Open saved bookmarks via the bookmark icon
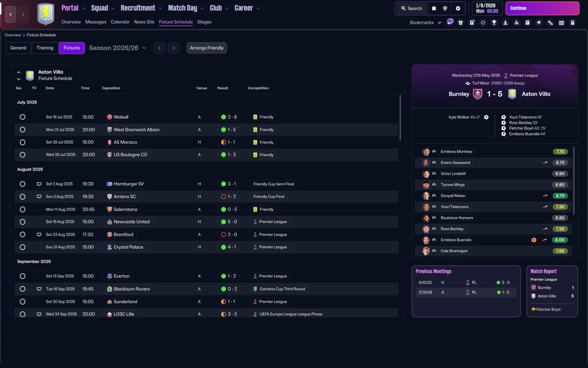This screenshot has height=368, width=588. click(x=434, y=8)
